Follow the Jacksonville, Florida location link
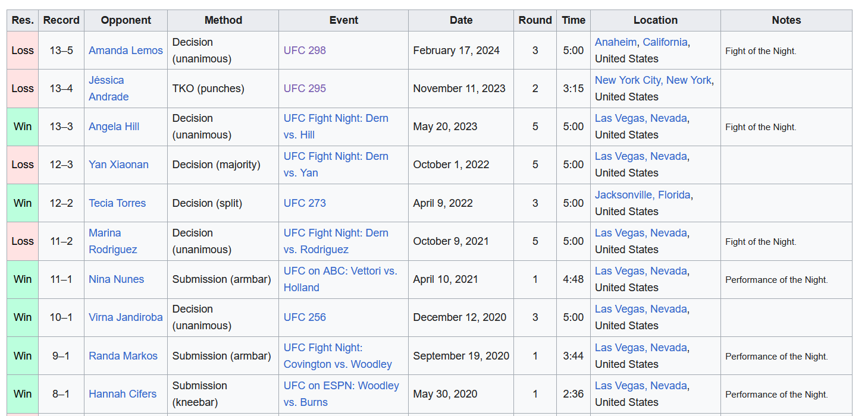 point(643,195)
